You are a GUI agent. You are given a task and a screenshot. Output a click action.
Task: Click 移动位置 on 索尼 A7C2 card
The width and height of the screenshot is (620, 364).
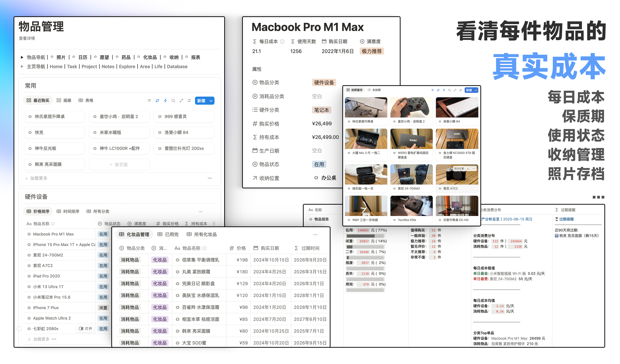[x=459, y=169]
